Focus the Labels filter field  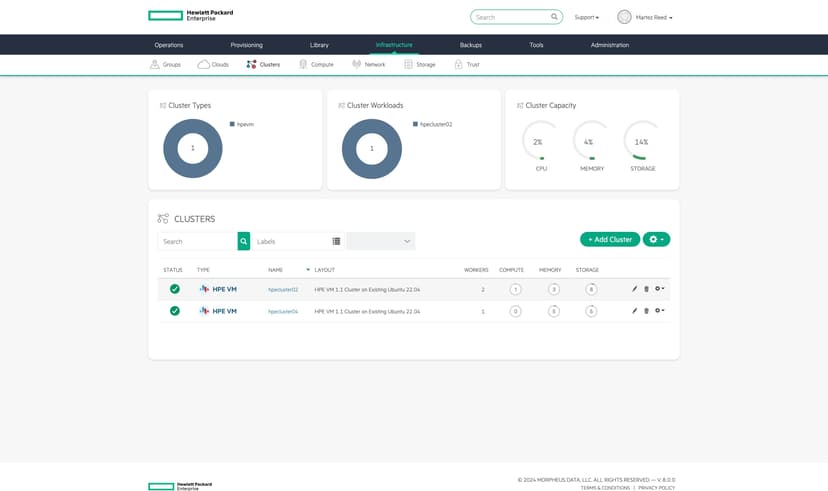pos(298,241)
